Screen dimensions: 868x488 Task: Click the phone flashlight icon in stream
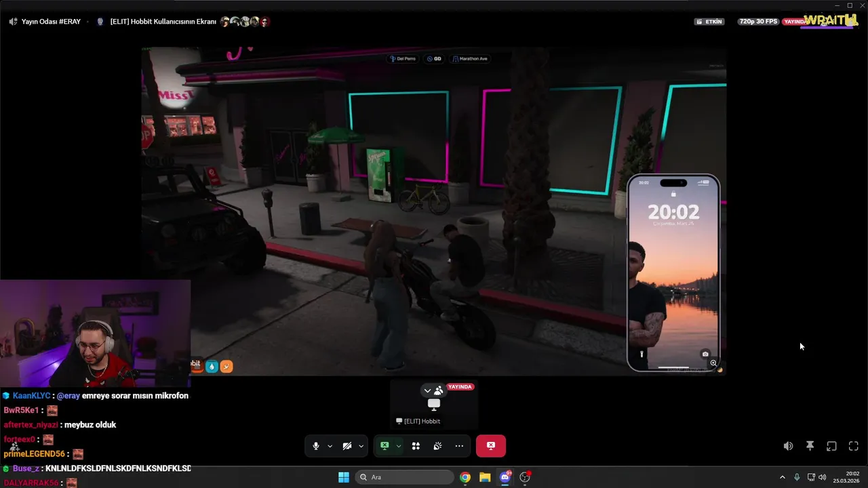pyautogui.click(x=642, y=354)
